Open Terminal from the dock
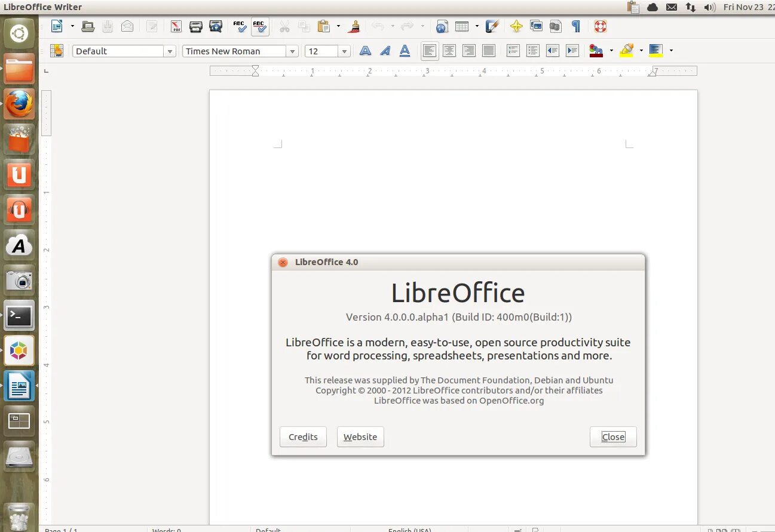775x532 pixels. (19, 315)
